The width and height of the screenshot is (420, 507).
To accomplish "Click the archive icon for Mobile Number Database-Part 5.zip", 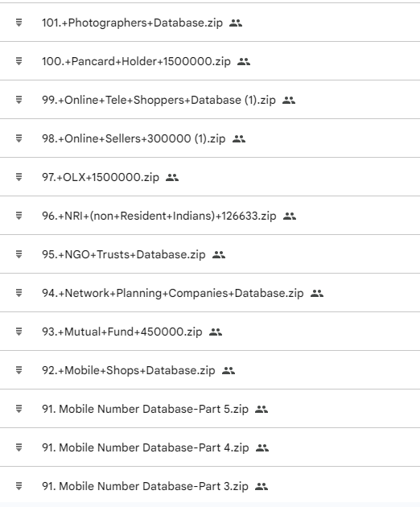I will pos(19,409).
